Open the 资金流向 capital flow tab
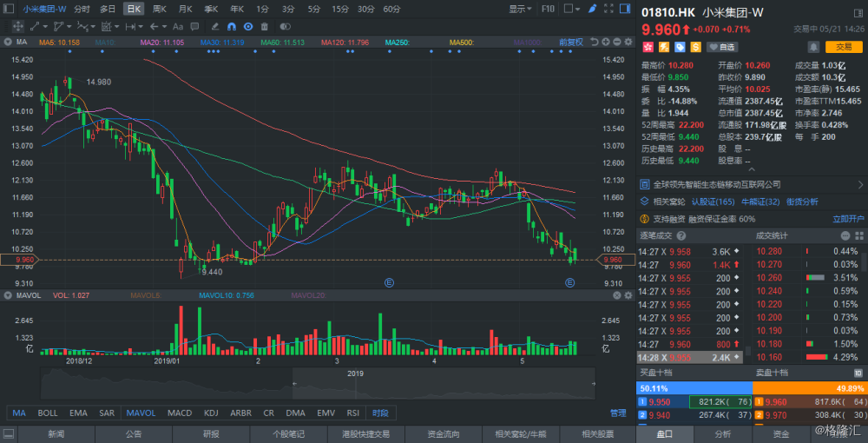The width and height of the screenshot is (868, 443). point(444,434)
